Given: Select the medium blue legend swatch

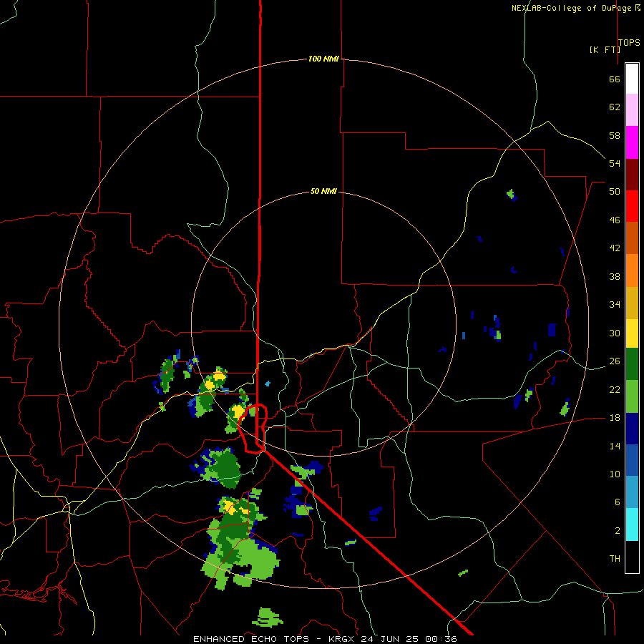Looking at the screenshot, I should click(632, 460).
